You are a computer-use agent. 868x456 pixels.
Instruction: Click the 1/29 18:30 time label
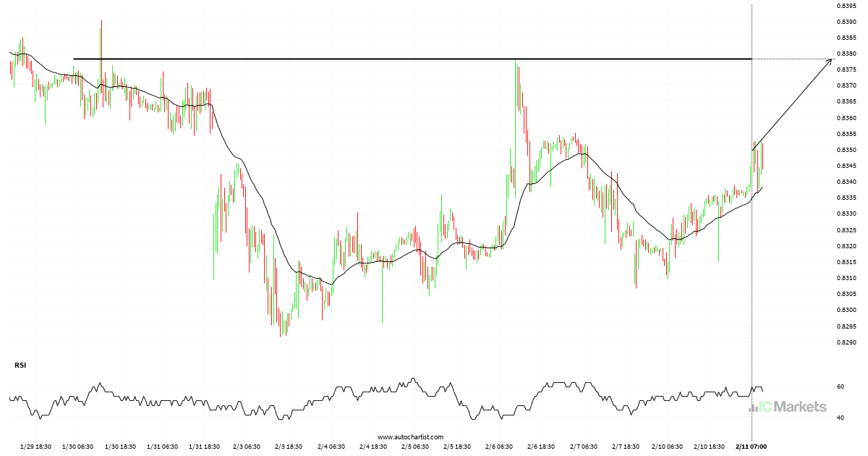(35, 447)
